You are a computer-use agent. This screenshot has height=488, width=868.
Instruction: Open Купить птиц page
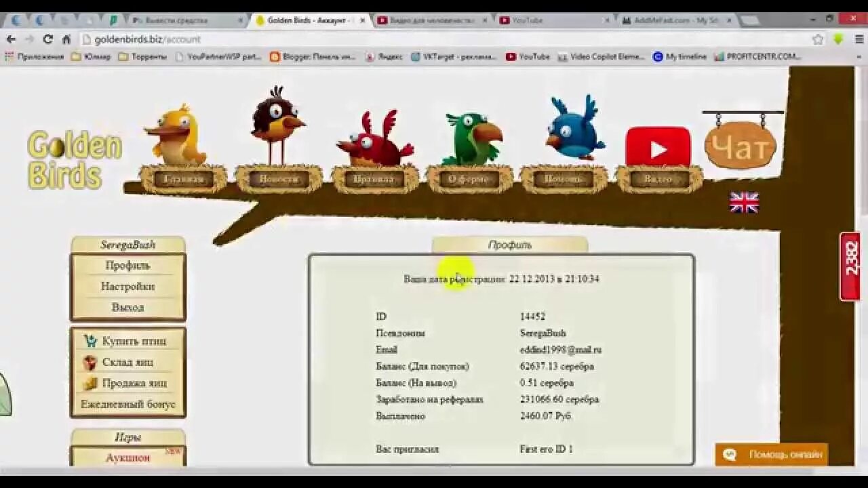click(134, 341)
